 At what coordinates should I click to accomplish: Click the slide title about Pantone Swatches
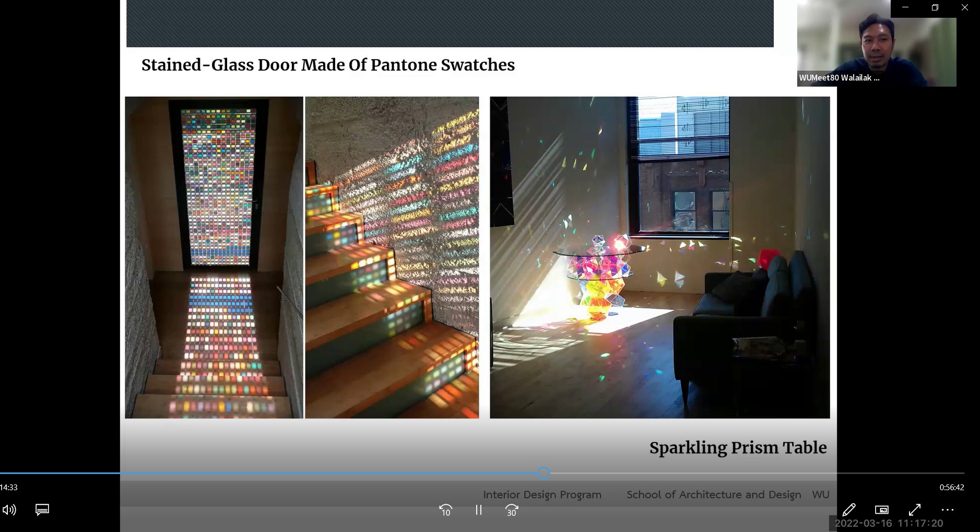click(328, 65)
